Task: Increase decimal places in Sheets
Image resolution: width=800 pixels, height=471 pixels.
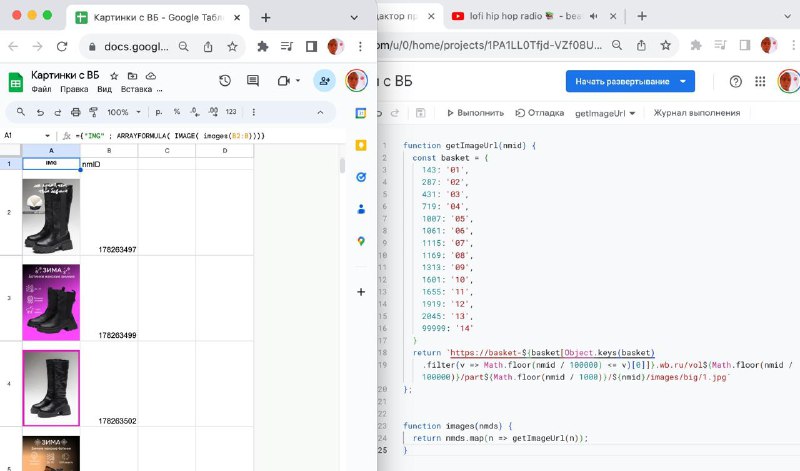Action: pos(213,112)
